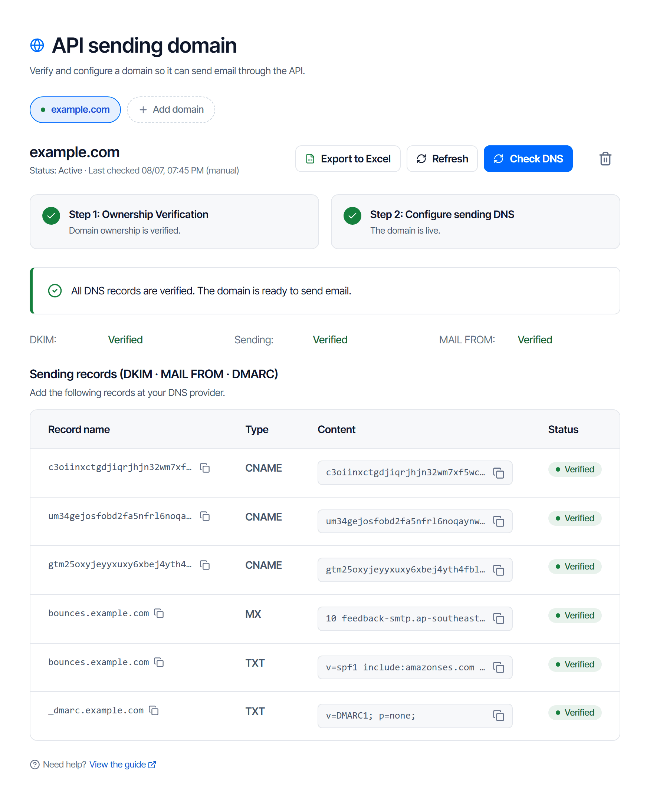Click the All DNS records are verified message

tap(211, 291)
